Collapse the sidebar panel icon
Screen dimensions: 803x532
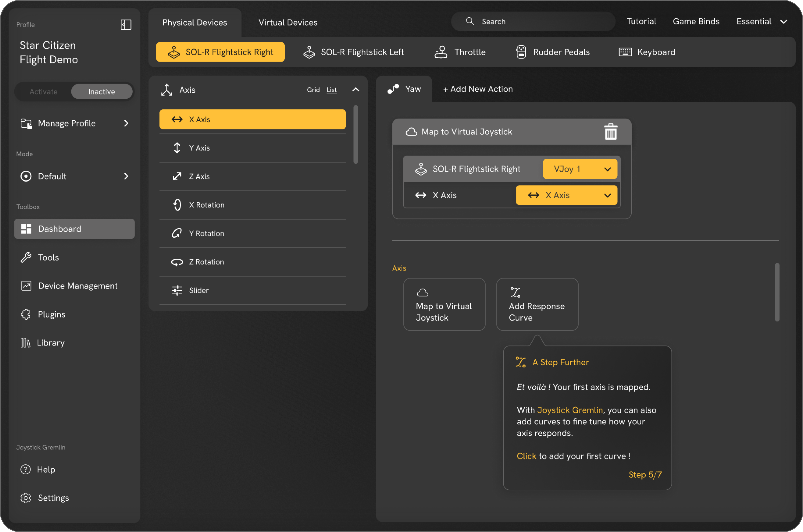coord(126,25)
